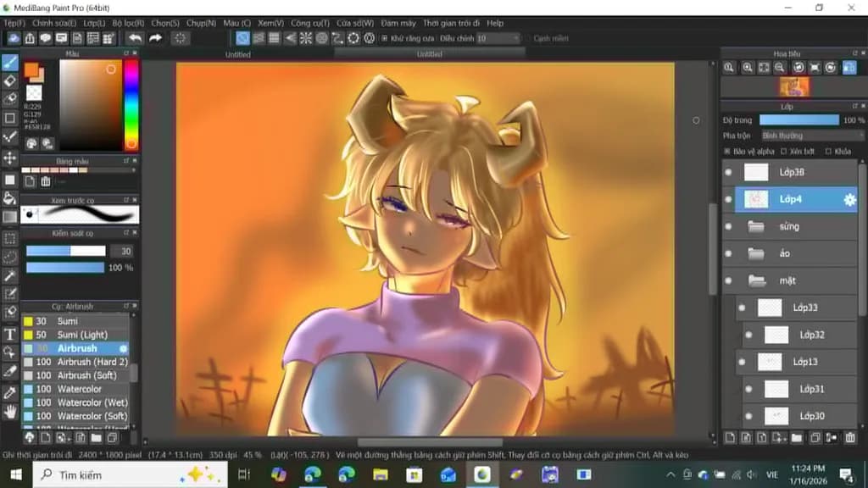Select the Hand pan tool
This screenshot has width=868, height=488.
[x=10, y=411]
